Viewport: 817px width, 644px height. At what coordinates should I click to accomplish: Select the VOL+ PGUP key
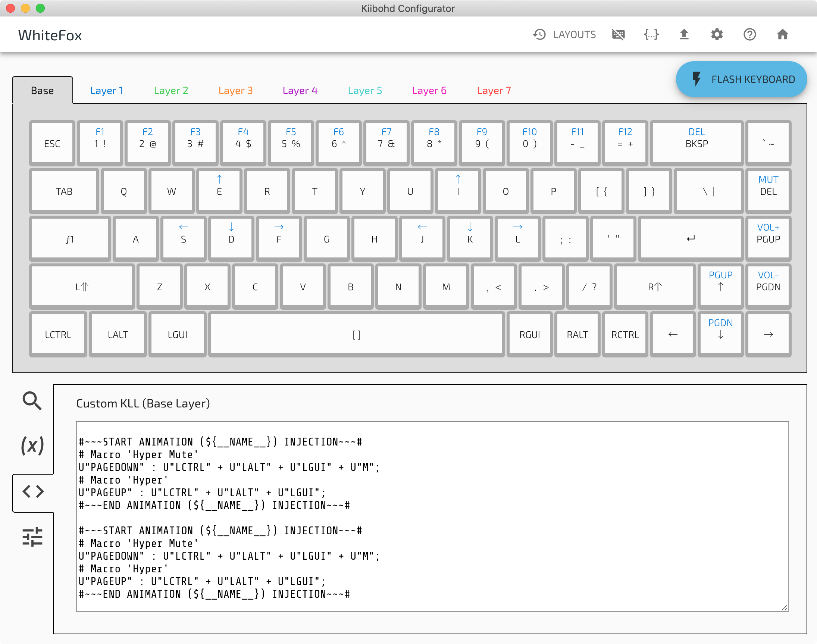point(769,239)
